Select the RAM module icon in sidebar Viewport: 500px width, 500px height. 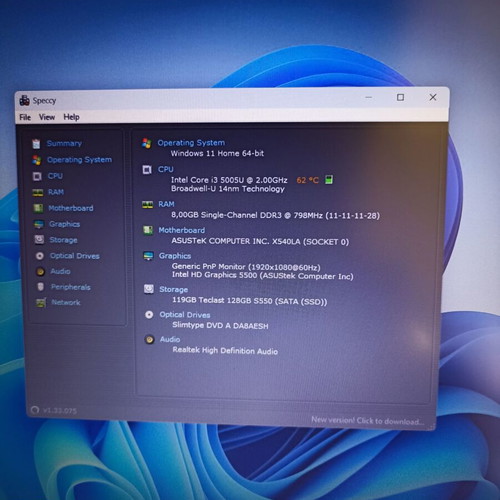(x=38, y=192)
